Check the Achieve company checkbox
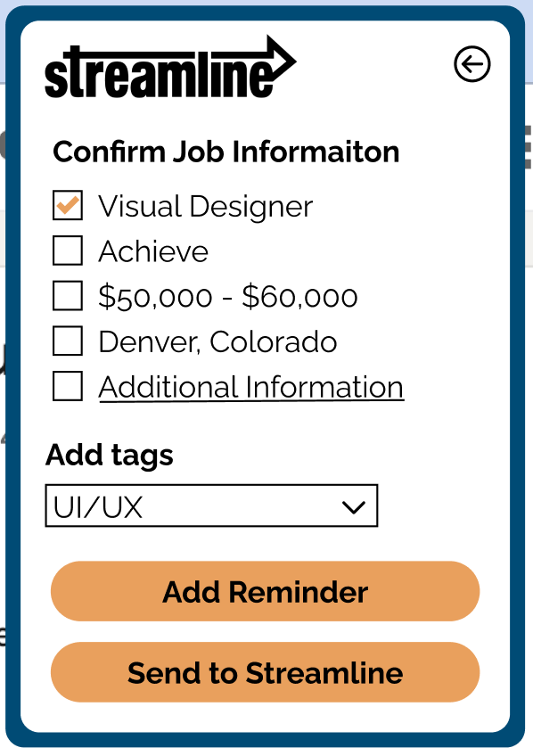Image resolution: width=533 pixels, height=756 pixels. click(x=68, y=251)
